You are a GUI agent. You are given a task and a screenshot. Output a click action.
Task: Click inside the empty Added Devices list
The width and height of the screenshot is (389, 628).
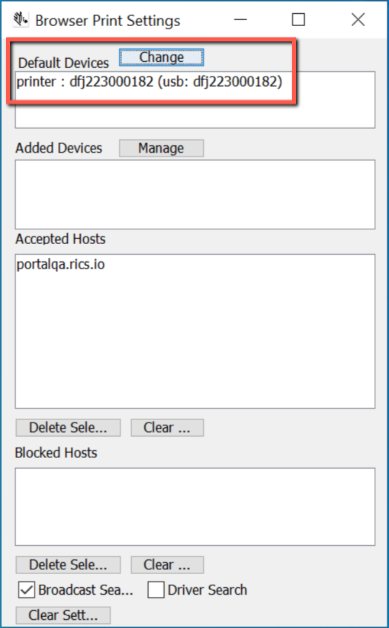point(195,195)
